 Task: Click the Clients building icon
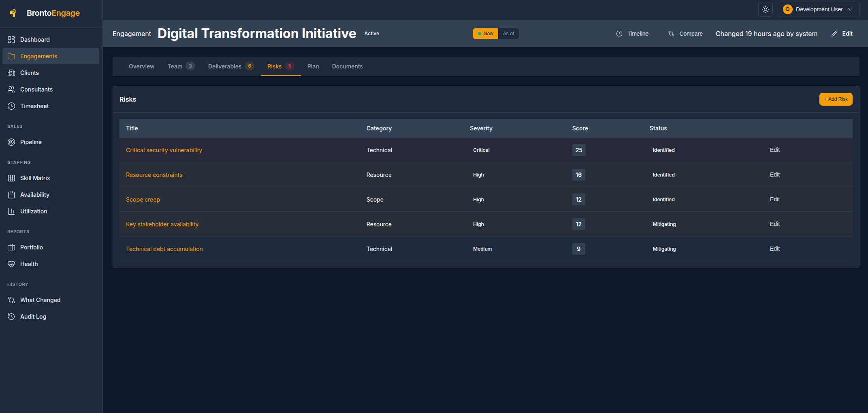[x=11, y=72]
